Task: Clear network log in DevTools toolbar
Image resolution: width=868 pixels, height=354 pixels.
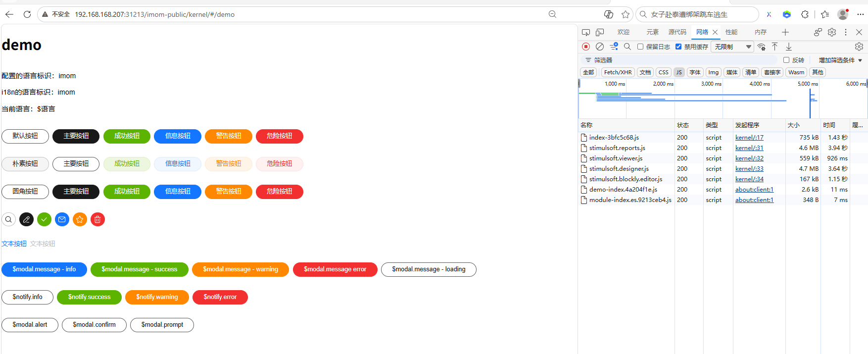Action: (x=600, y=47)
